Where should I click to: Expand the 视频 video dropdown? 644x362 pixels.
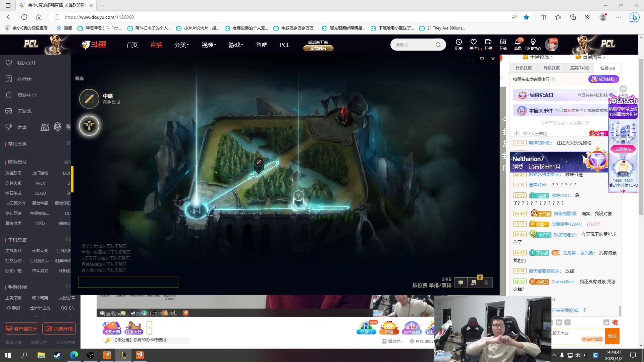(x=209, y=45)
